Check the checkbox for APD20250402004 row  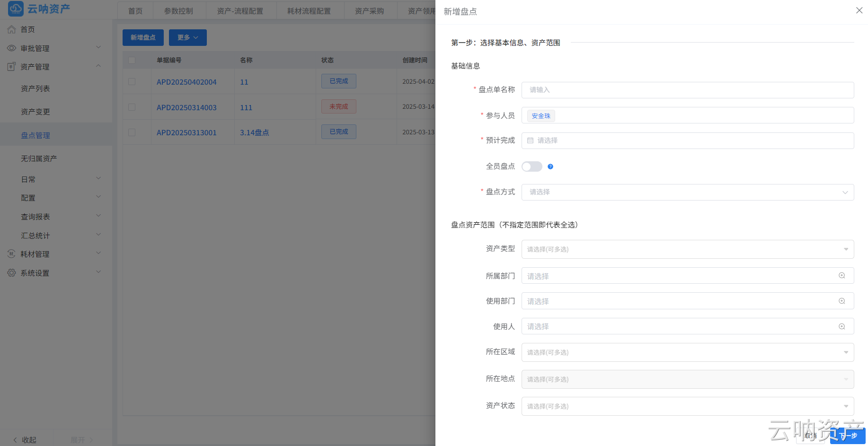[x=132, y=81]
